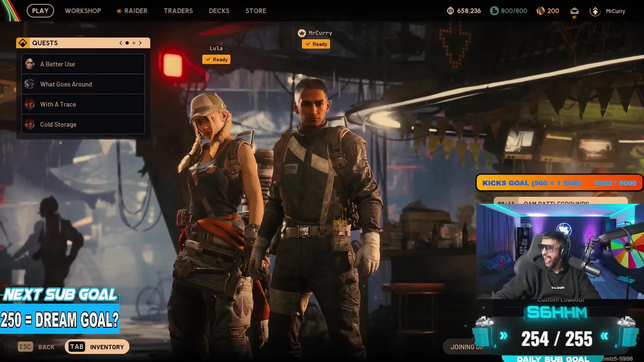Click the gold currency icon beside 200
The height and width of the screenshot is (362, 644).
(540, 11)
